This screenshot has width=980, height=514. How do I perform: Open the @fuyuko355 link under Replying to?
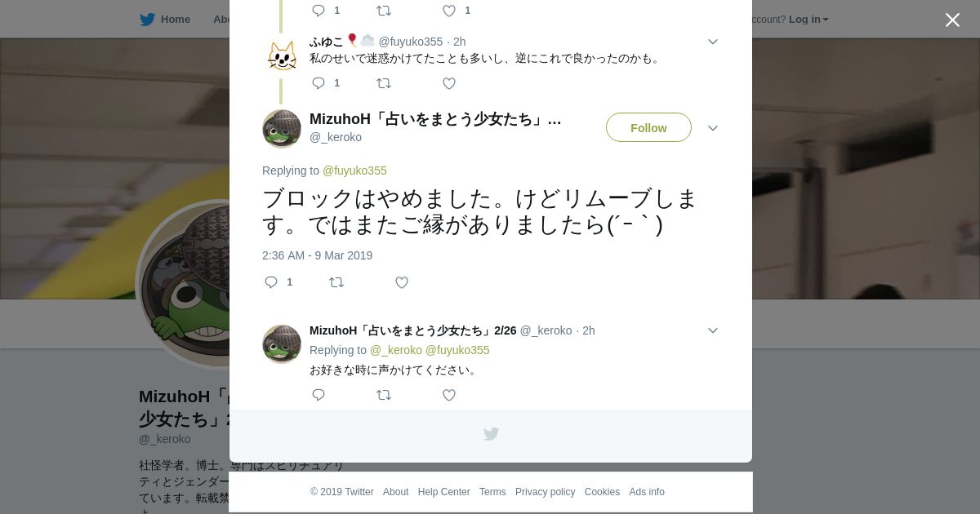pyautogui.click(x=354, y=171)
